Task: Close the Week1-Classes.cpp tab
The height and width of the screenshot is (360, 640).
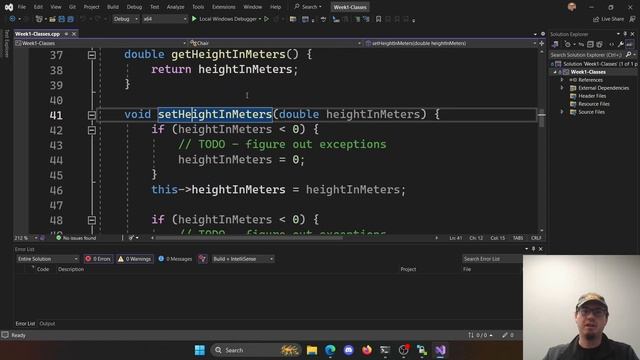Action: click(74, 34)
